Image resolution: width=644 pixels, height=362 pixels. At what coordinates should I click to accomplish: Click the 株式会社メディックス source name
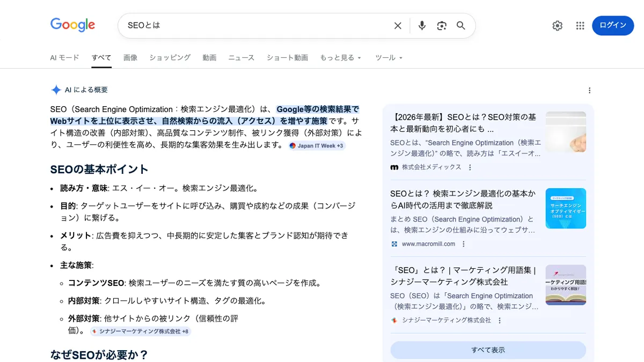431,167
